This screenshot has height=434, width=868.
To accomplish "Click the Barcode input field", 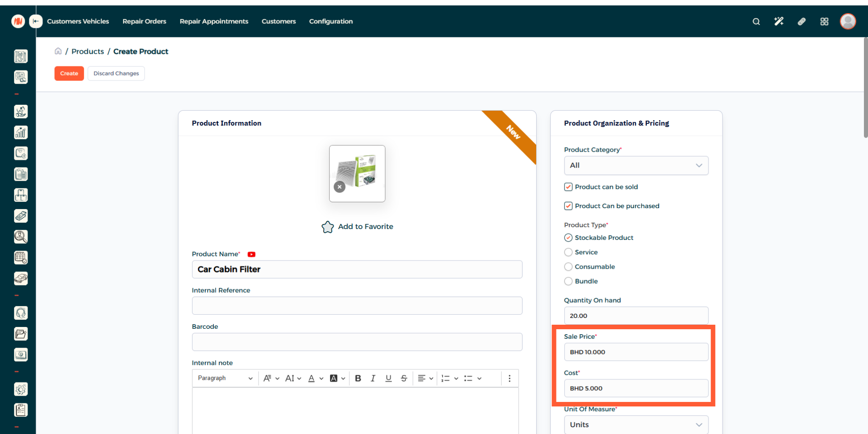I will [x=357, y=342].
